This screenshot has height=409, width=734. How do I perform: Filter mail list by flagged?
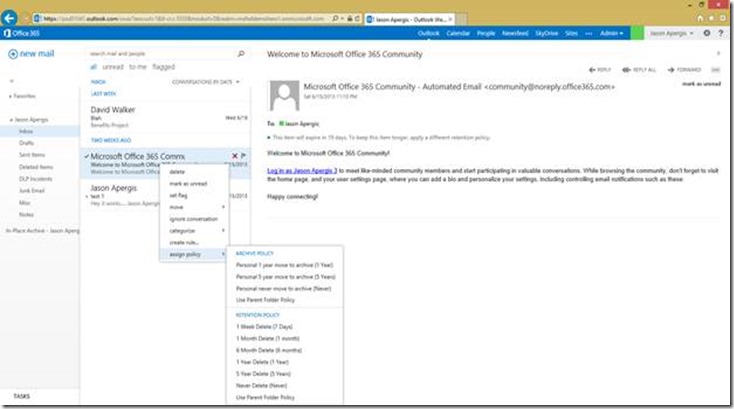point(163,67)
